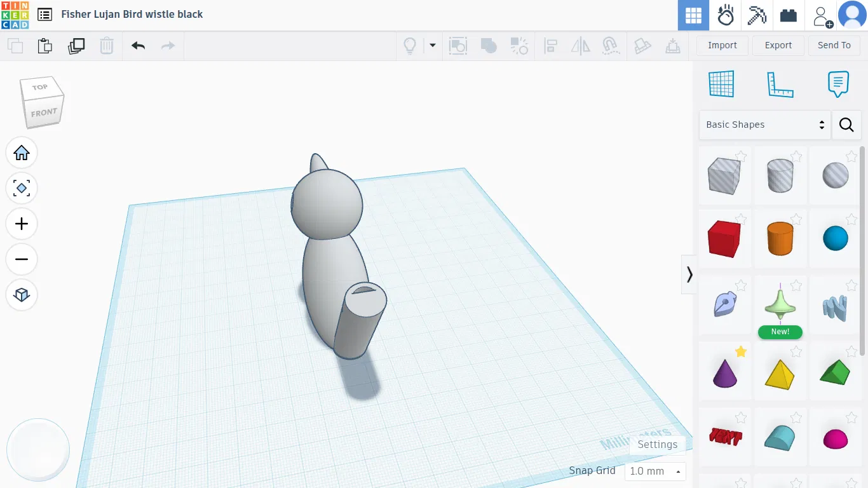Select the Sphere hole shape thumbnail
Image resolution: width=868 pixels, height=488 pixels.
click(x=835, y=175)
